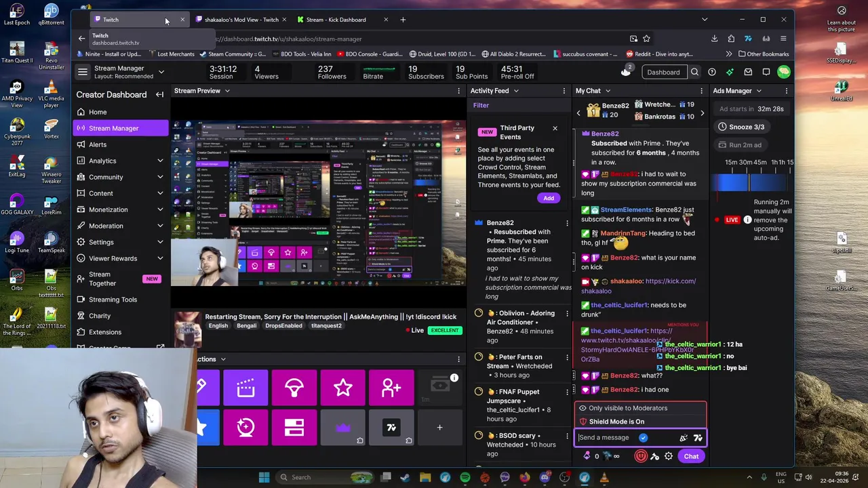Open the My Chat panel dropdown
The image size is (868, 488).
pyautogui.click(x=608, y=91)
